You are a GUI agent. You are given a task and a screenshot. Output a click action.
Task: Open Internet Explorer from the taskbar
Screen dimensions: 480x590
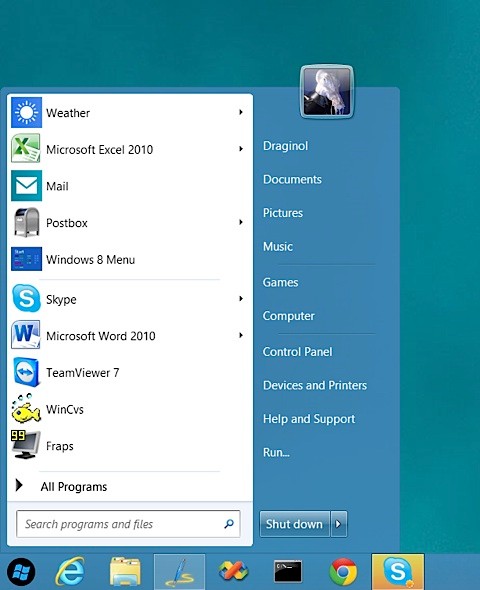pyautogui.click(x=70, y=572)
